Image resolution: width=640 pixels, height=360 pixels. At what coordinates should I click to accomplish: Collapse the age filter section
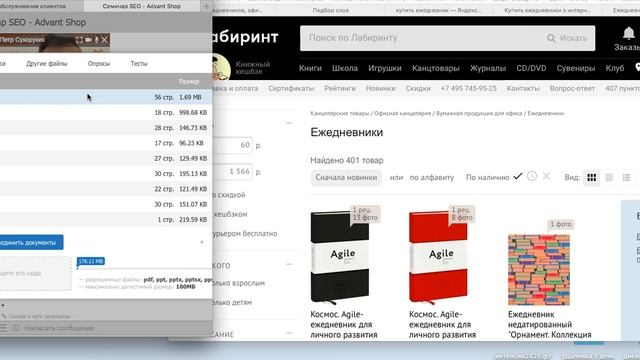[289, 264]
